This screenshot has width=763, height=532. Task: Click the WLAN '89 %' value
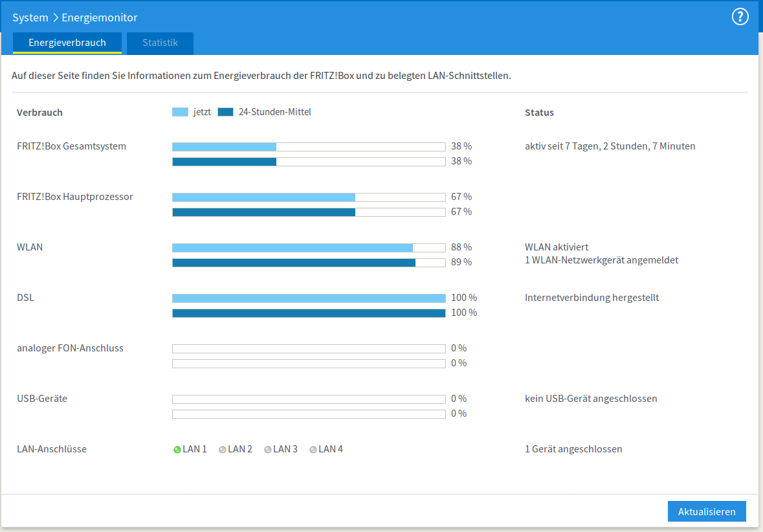[x=461, y=262]
